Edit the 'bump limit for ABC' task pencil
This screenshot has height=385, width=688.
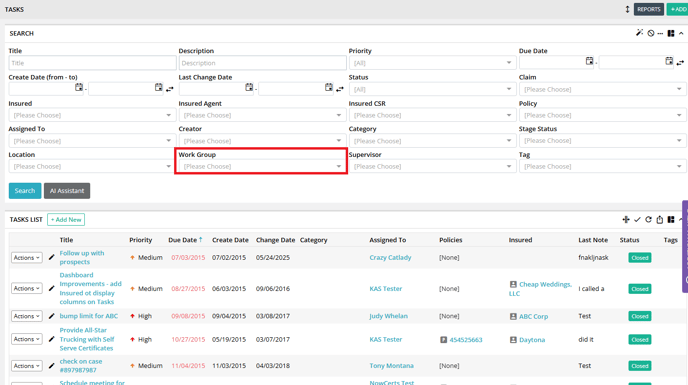pyautogui.click(x=51, y=316)
